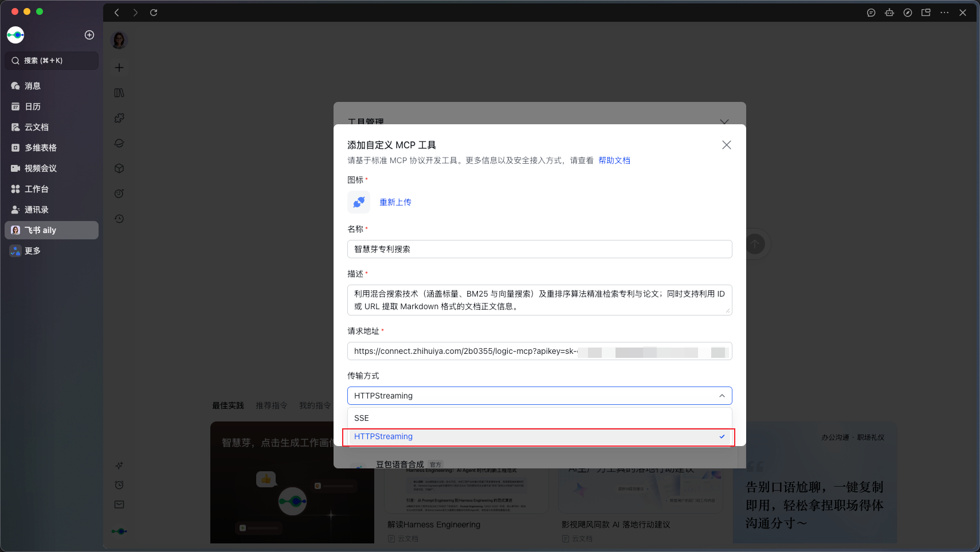Open the chat bubble icon in top bar
The height and width of the screenshot is (552, 980).
tap(871, 13)
